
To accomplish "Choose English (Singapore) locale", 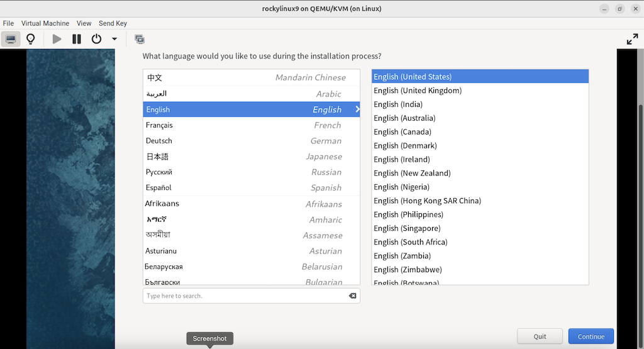I will pos(480,228).
